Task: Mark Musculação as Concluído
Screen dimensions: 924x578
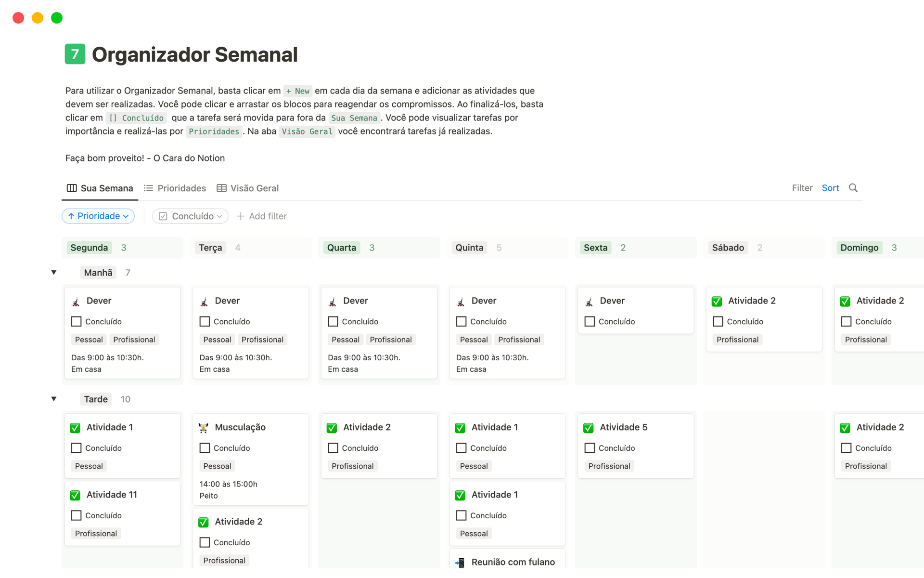Action: 205,448
